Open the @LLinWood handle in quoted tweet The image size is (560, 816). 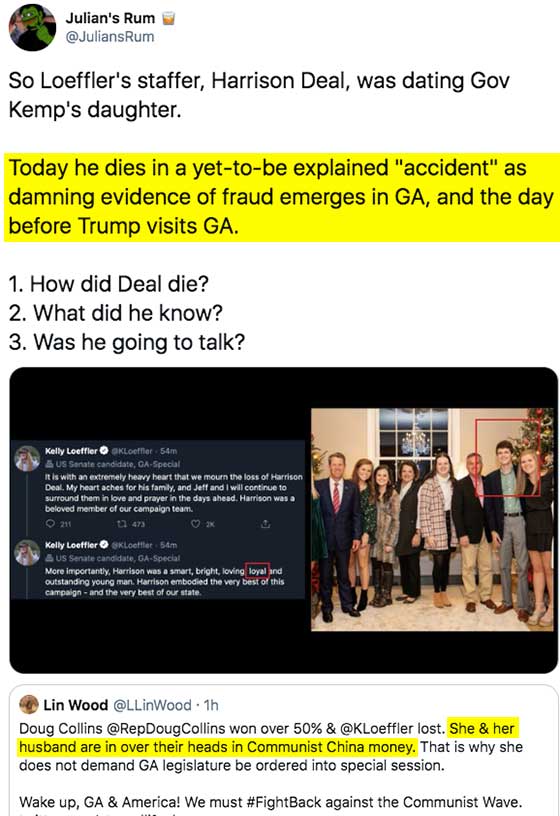[152, 705]
